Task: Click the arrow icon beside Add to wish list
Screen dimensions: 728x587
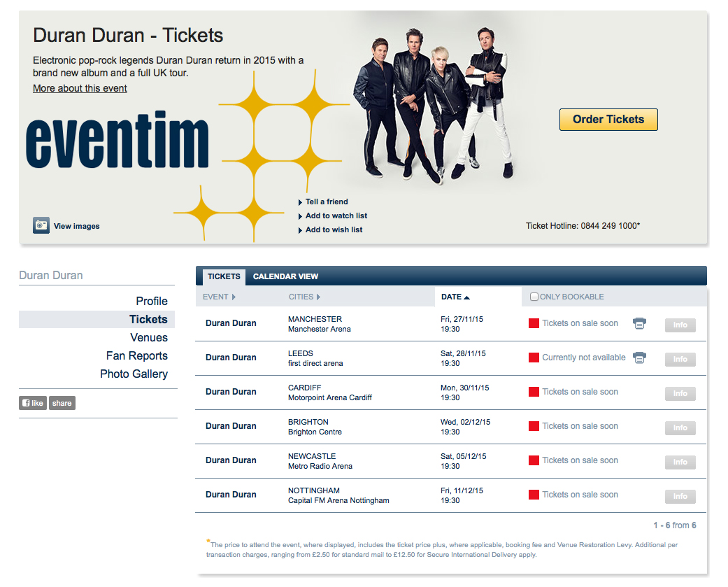Action: [x=301, y=230]
